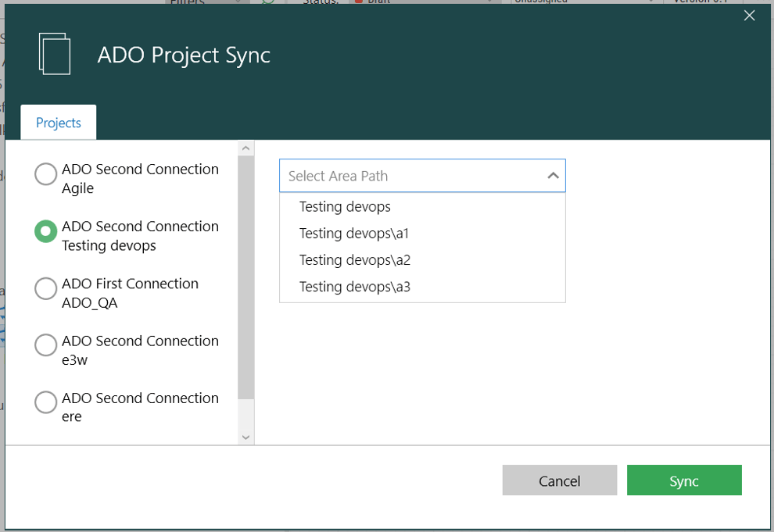Click the scrollbar up arrow
774x532 pixels.
pyautogui.click(x=245, y=146)
